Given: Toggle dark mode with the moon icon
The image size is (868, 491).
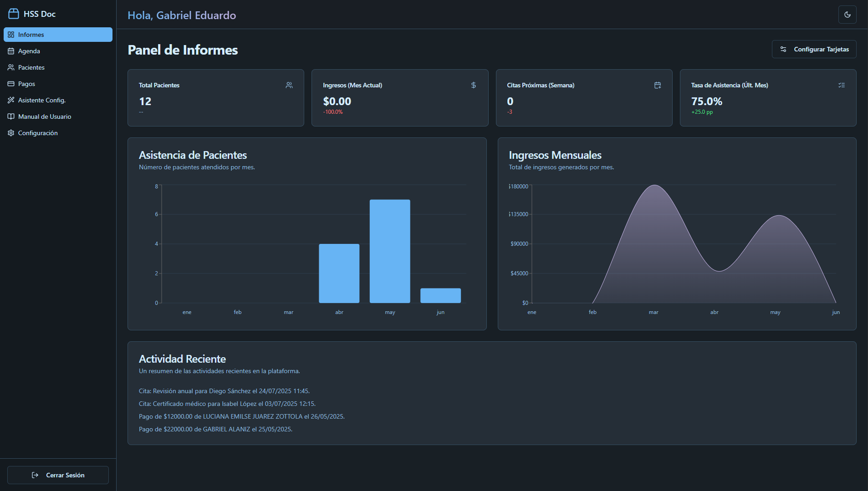Looking at the screenshot, I should click(x=847, y=15).
